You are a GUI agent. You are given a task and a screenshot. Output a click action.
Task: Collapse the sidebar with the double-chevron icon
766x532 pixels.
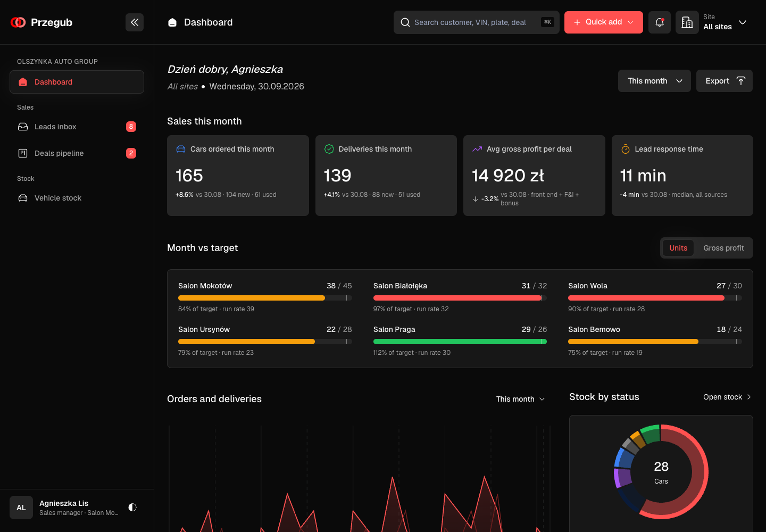[135, 22]
